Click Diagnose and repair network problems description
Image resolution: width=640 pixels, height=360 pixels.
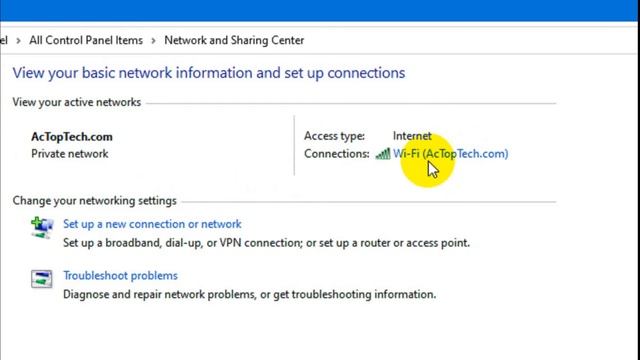point(250,294)
